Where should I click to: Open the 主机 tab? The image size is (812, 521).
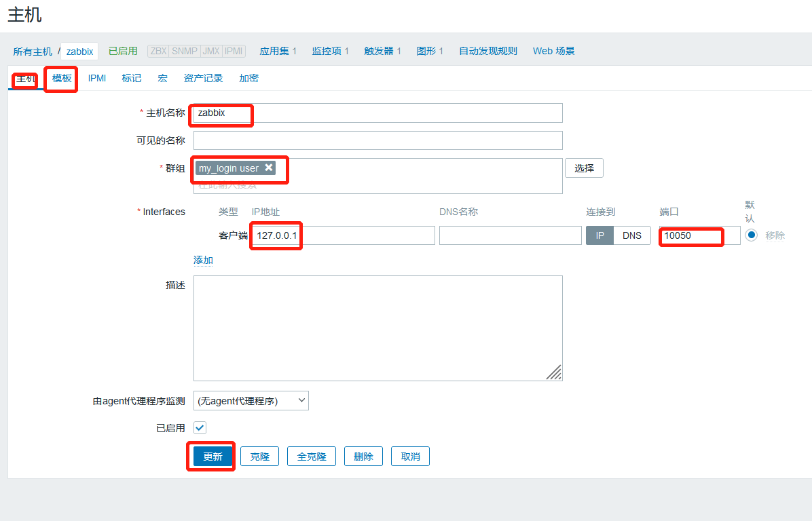pos(25,79)
